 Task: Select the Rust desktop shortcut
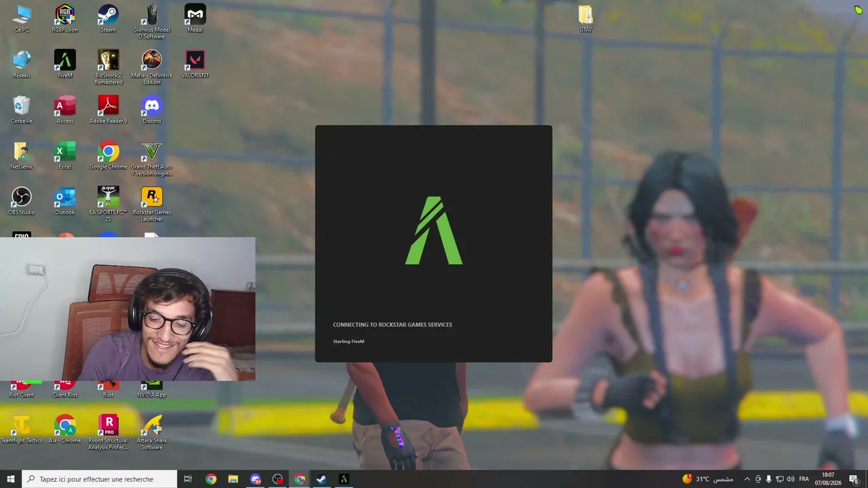click(x=108, y=390)
